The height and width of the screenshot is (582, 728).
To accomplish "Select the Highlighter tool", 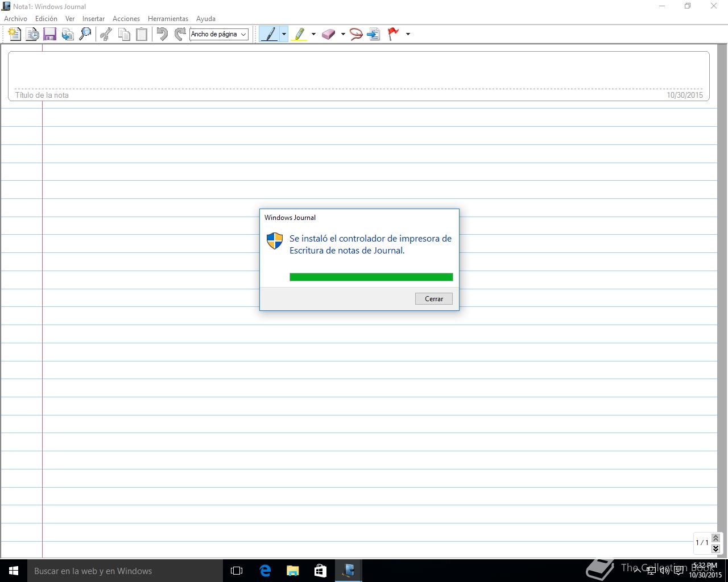I will [299, 34].
